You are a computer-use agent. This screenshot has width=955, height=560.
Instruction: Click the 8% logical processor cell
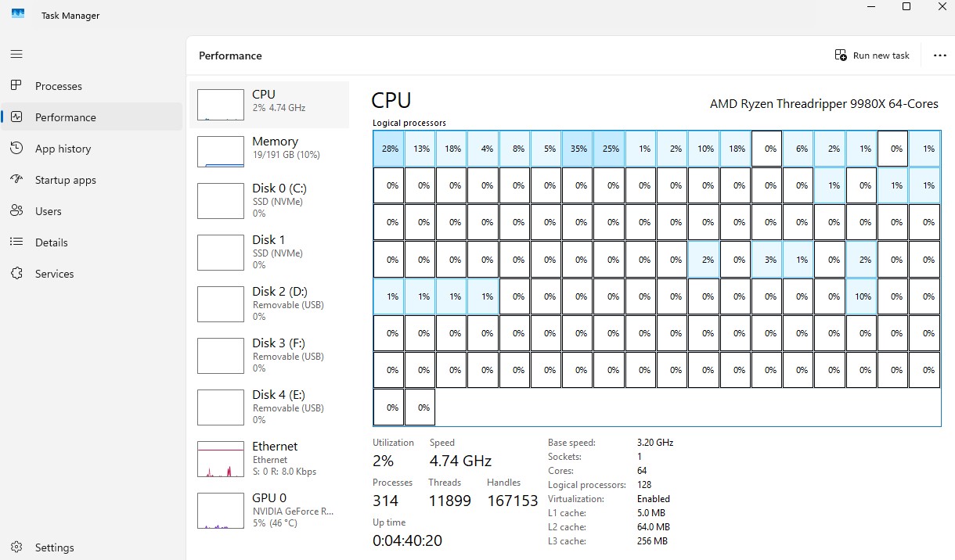click(x=514, y=149)
